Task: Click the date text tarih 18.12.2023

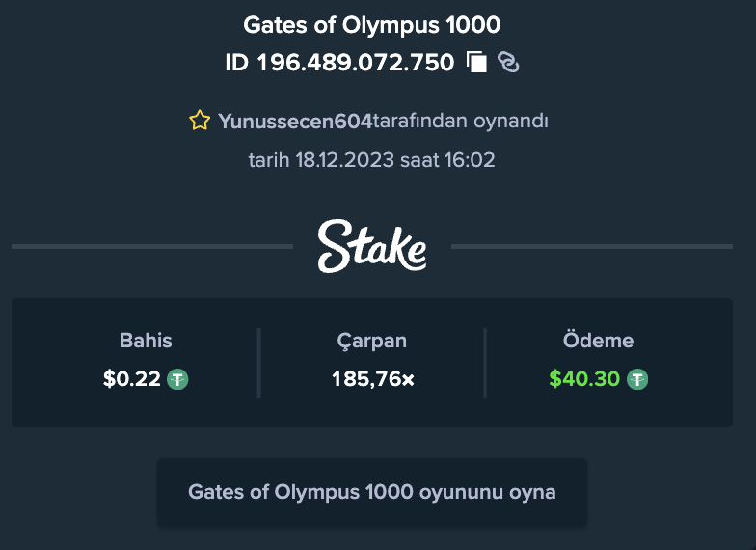Action: (321, 160)
